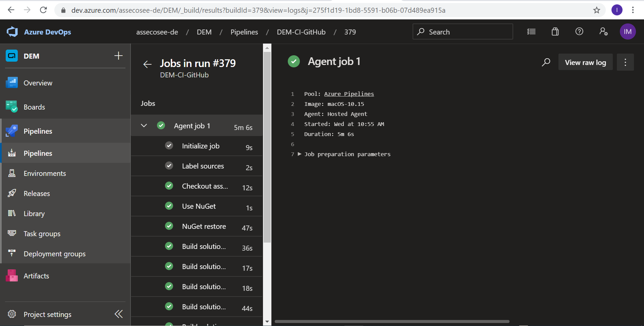Click View raw log button

pyautogui.click(x=585, y=62)
